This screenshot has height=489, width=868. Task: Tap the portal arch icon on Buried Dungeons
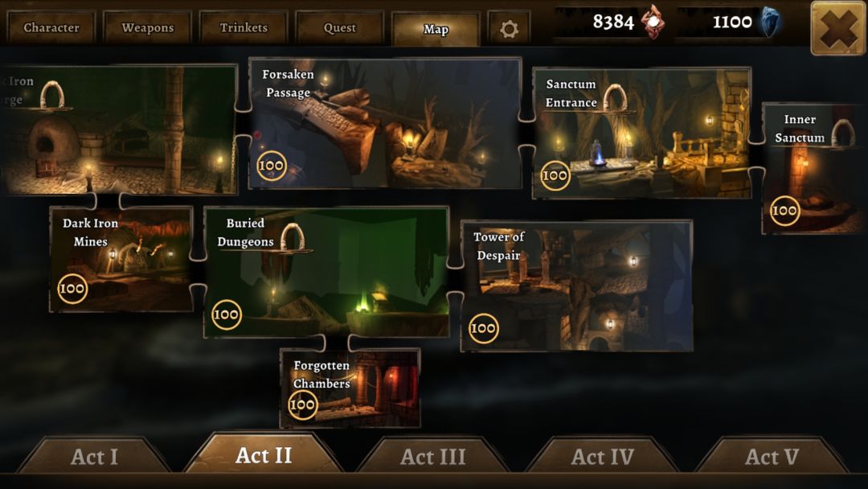293,236
